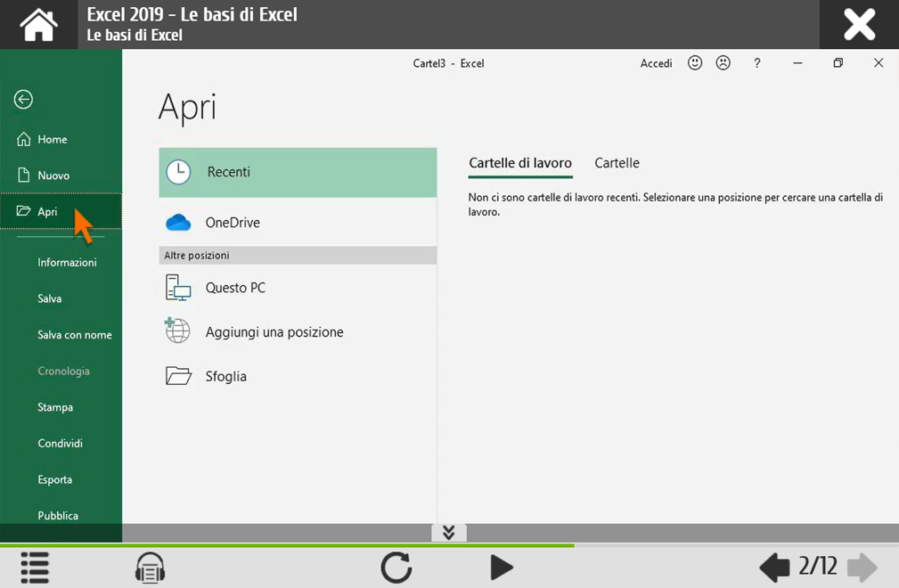Open the Home page in the sidebar

[x=61, y=139]
